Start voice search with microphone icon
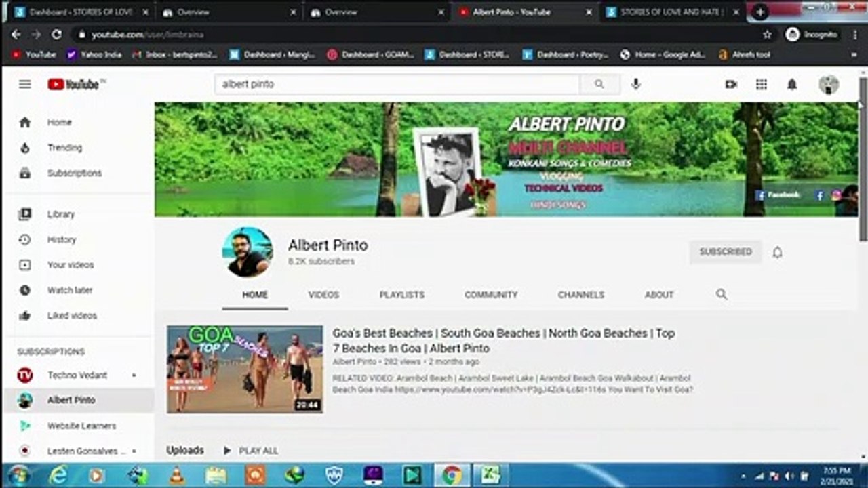Viewport: 868px width, 488px height. pos(635,84)
